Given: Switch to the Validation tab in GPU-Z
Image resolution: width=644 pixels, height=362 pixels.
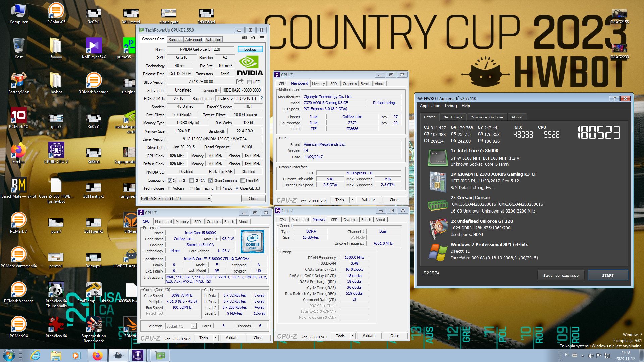Looking at the screenshot, I should pyautogui.click(x=213, y=40).
